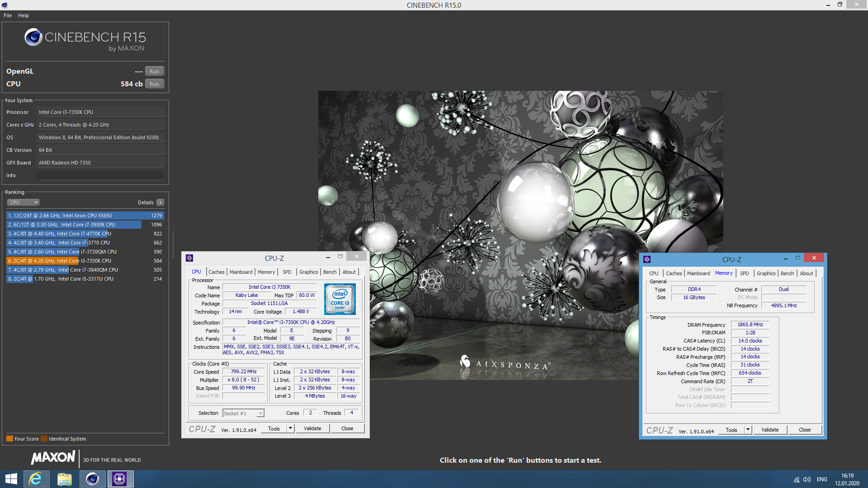Switch to Cinebench taskbar icon
868x488 pixels.
pos(93,479)
